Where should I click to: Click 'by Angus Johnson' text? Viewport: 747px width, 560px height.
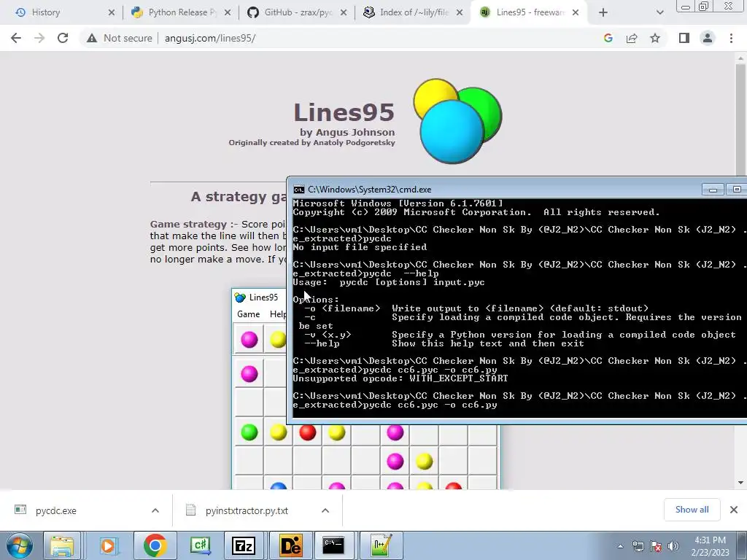pyautogui.click(x=347, y=133)
